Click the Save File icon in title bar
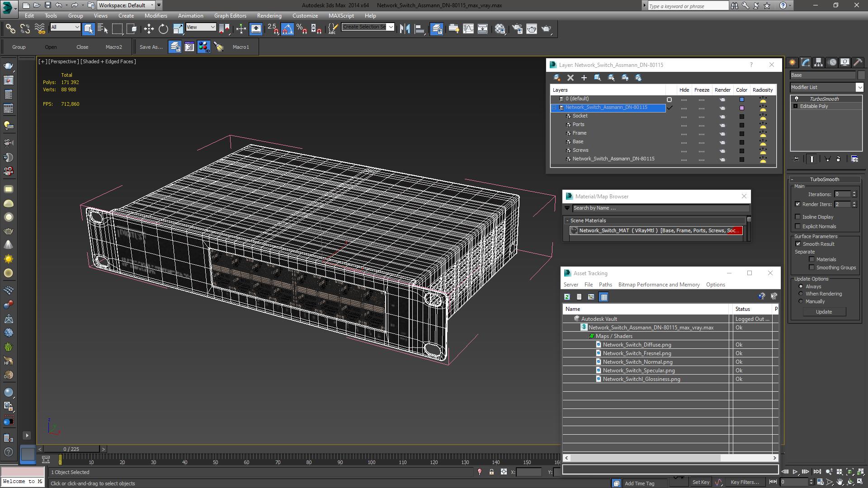This screenshot has height=488, width=868. point(47,5)
